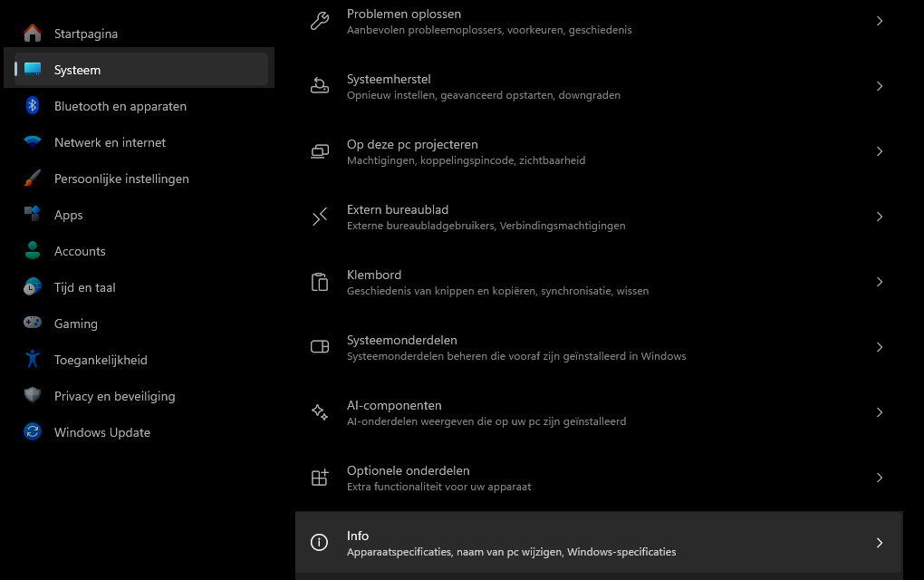This screenshot has width=924, height=580.
Task: Open Extern bureaublad using its chevron arrow
Action: [879, 217]
